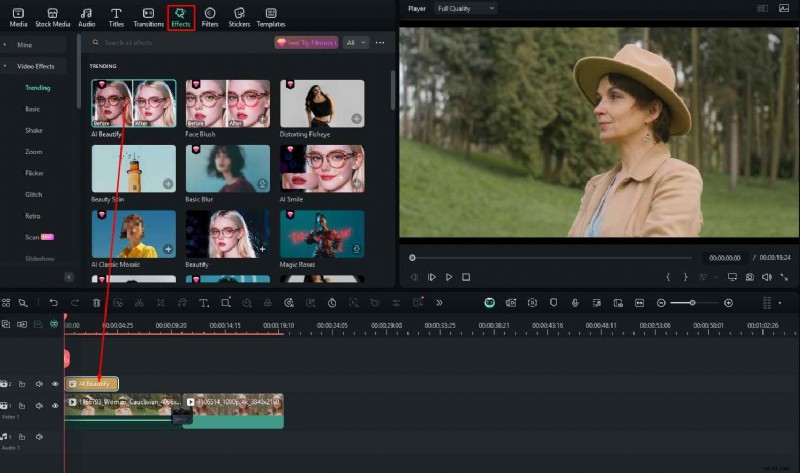Click the Try Filmora promo button
Viewport: 800px width, 473px height.
tap(307, 43)
